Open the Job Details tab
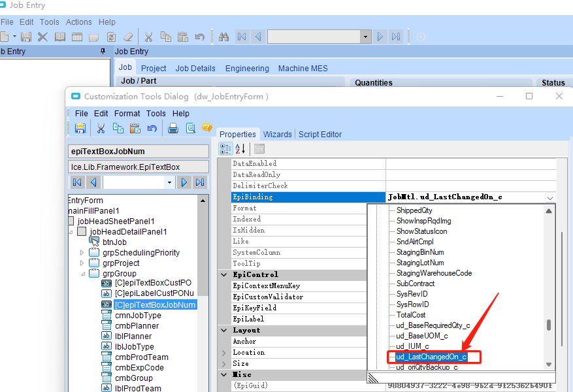 [195, 69]
